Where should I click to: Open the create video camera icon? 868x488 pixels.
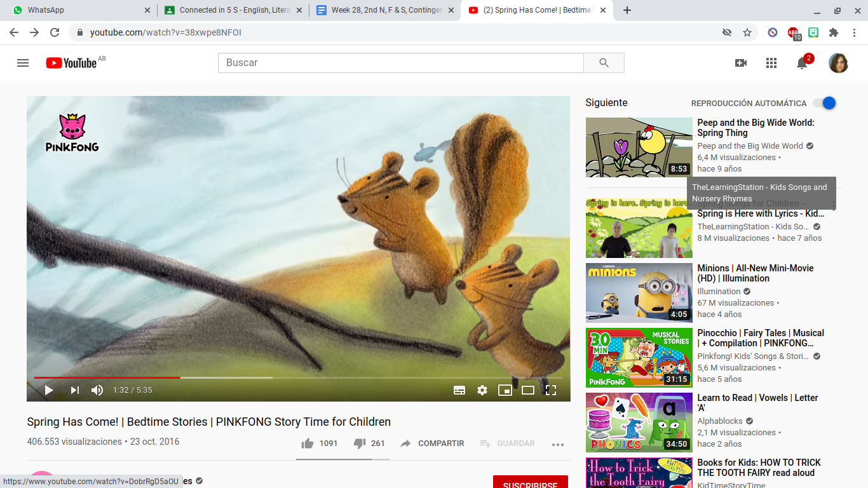tap(741, 63)
